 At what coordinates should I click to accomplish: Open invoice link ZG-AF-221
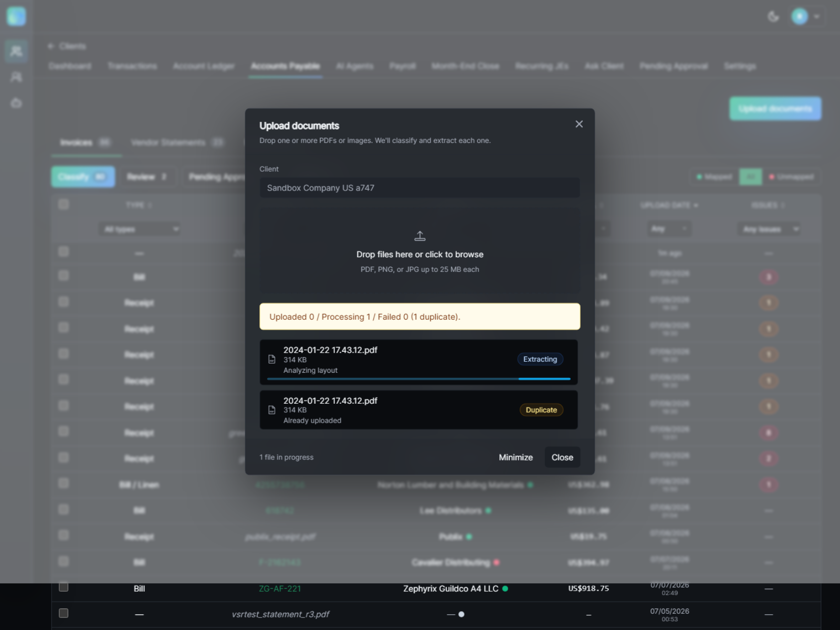[280, 589]
